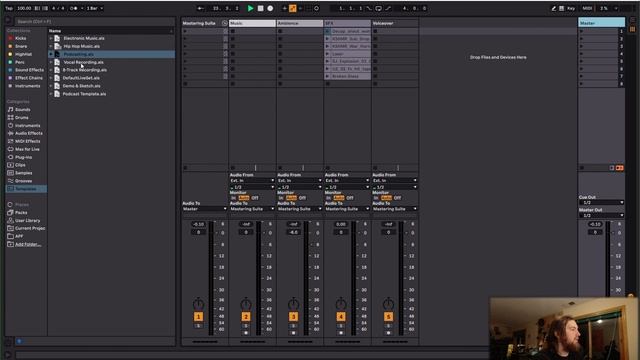Image resolution: width=640 pixels, height=360 pixels.
Task: Select the Templates category
Action: 26,189
